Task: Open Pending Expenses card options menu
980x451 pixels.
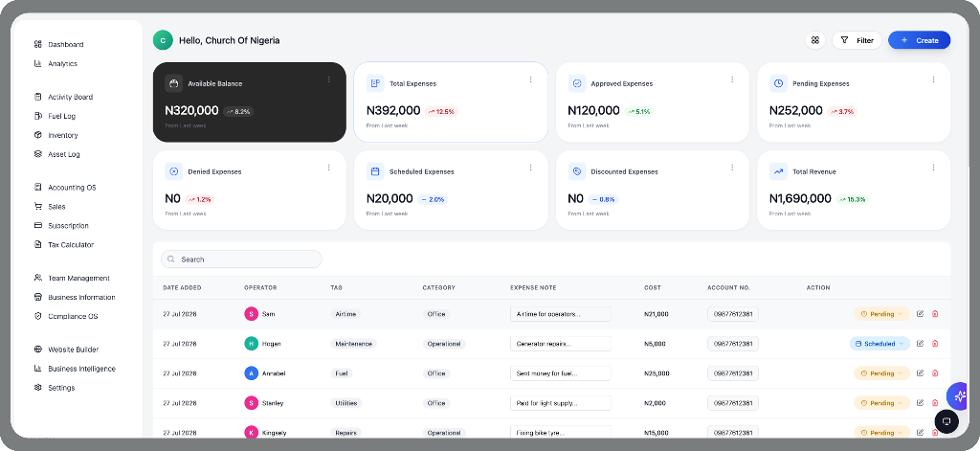Action: [x=933, y=79]
